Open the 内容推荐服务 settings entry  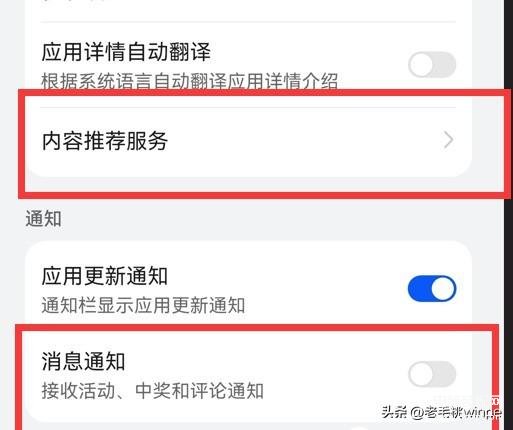(x=248, y=141)
